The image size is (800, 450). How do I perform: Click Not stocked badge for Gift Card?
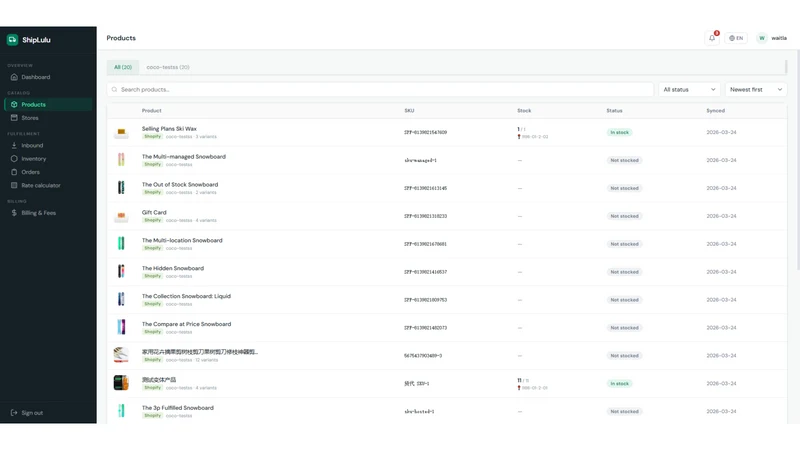624,216
